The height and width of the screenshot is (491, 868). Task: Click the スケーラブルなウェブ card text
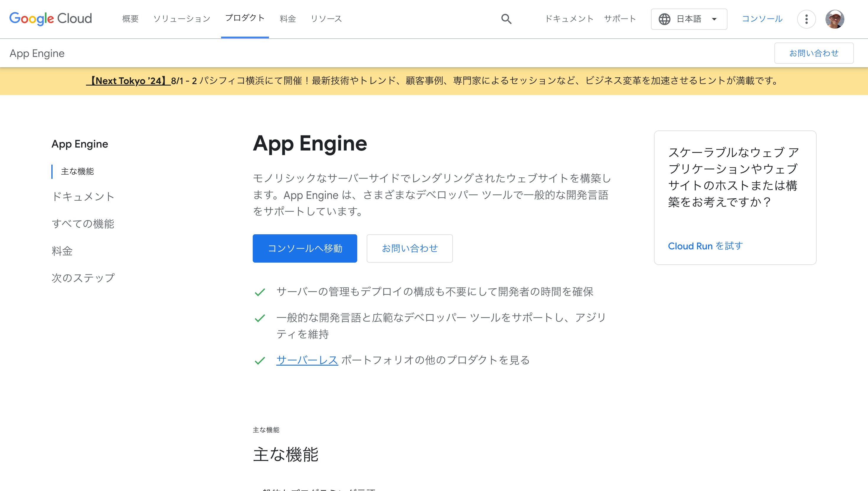(x=733, y=177)
